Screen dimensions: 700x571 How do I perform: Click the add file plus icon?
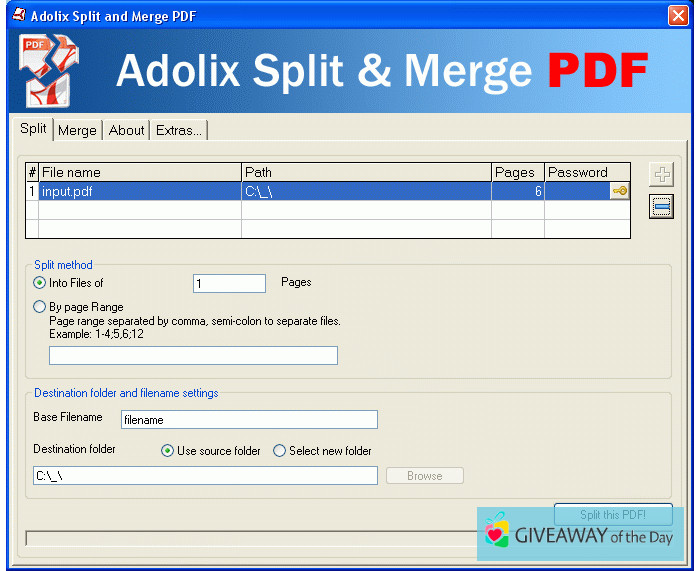pyautogui.click(x=661, y=175)
